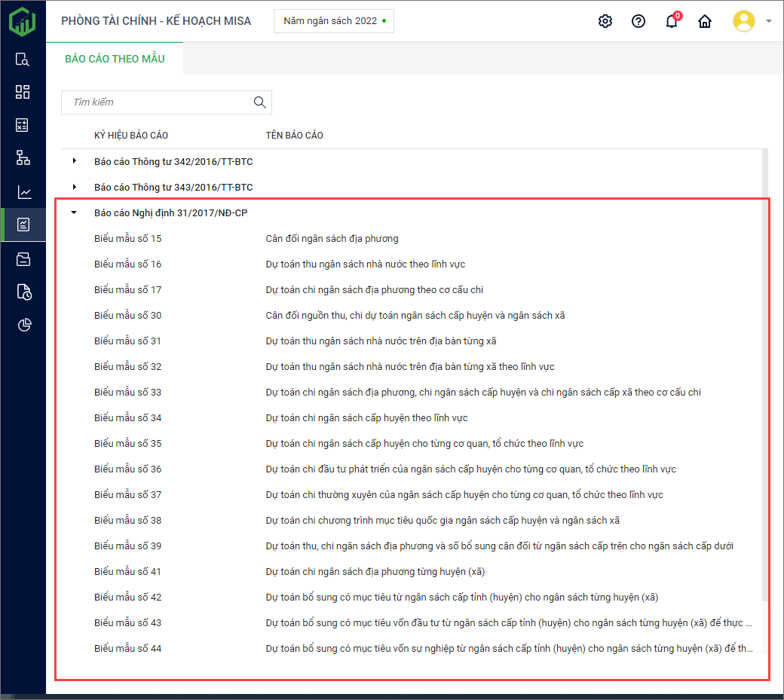
Task: Click the Tìm kiếm search field
Action: [158, 102]
